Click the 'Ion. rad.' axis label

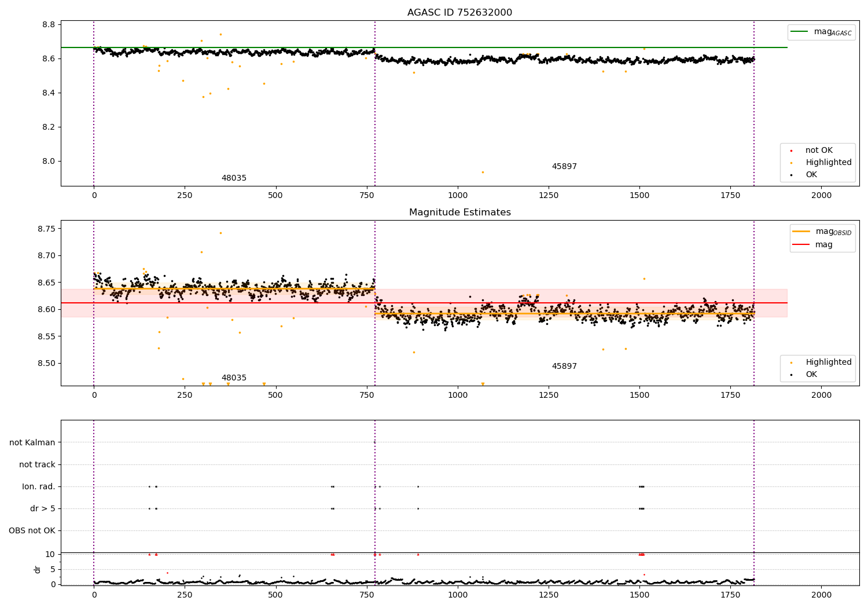[39, 486]
